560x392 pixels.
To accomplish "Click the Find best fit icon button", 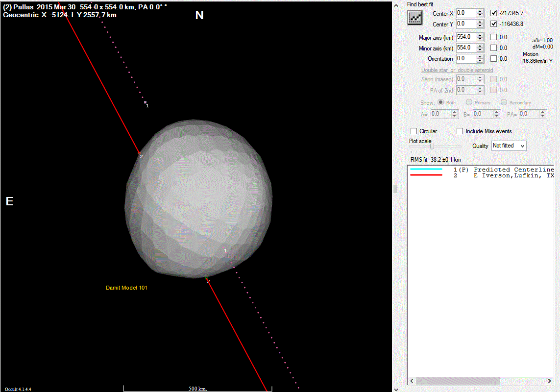I will (415, 18).
